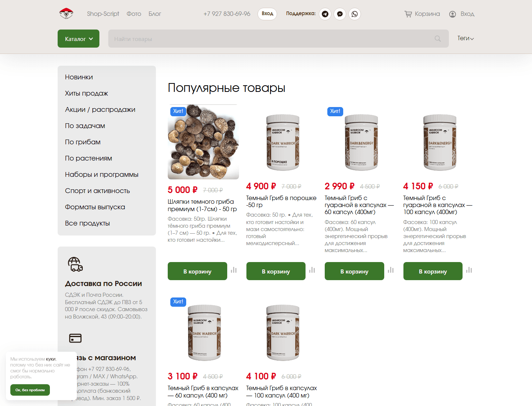Select Новинки in sidebar

click(x=79, y=77)
